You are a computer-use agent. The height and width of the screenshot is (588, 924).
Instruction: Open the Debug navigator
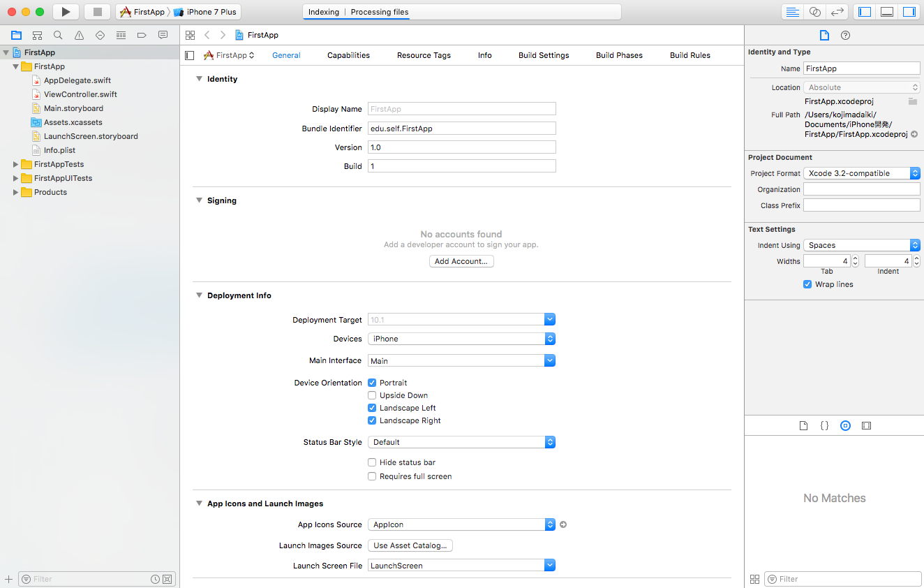click(121, 35)
